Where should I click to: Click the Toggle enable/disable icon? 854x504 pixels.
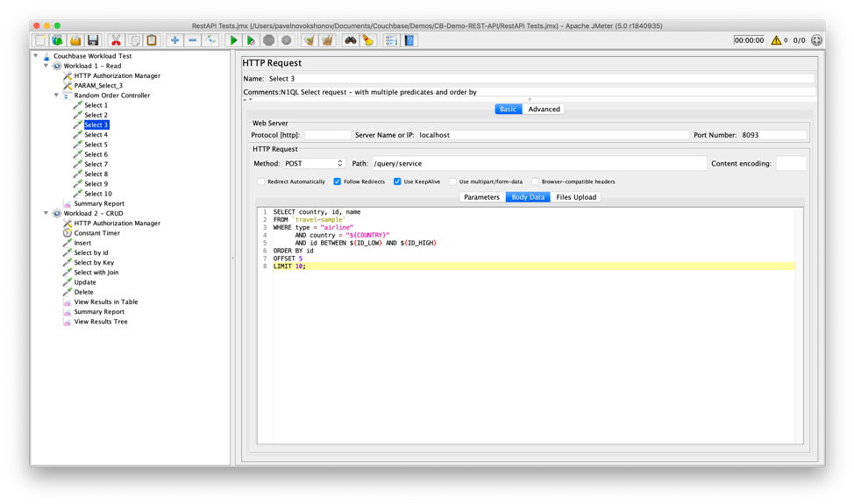click(210, 40)
